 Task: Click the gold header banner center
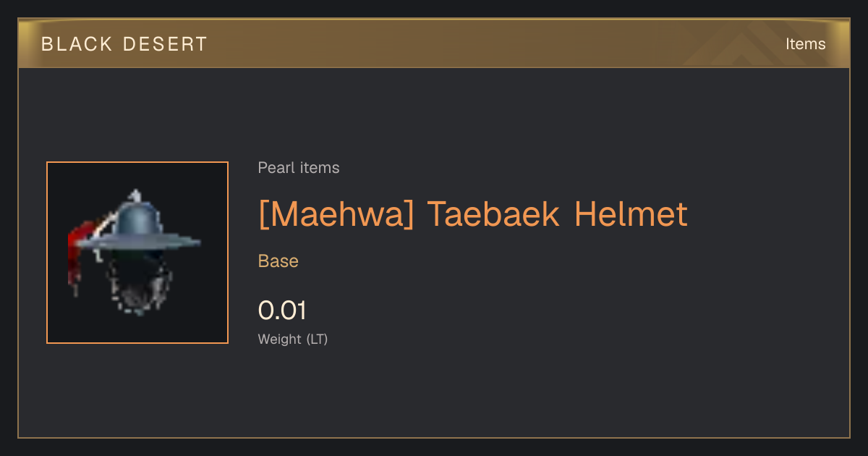pos(434,43)
